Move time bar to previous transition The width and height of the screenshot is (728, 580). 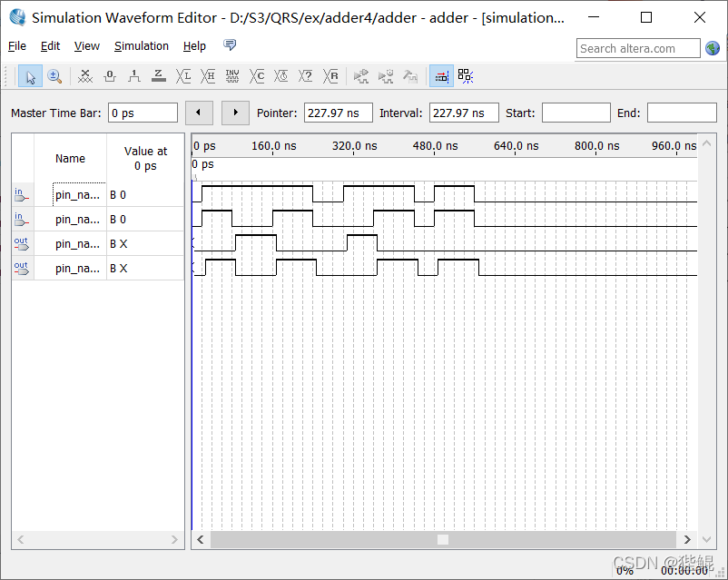click(199, 113)
